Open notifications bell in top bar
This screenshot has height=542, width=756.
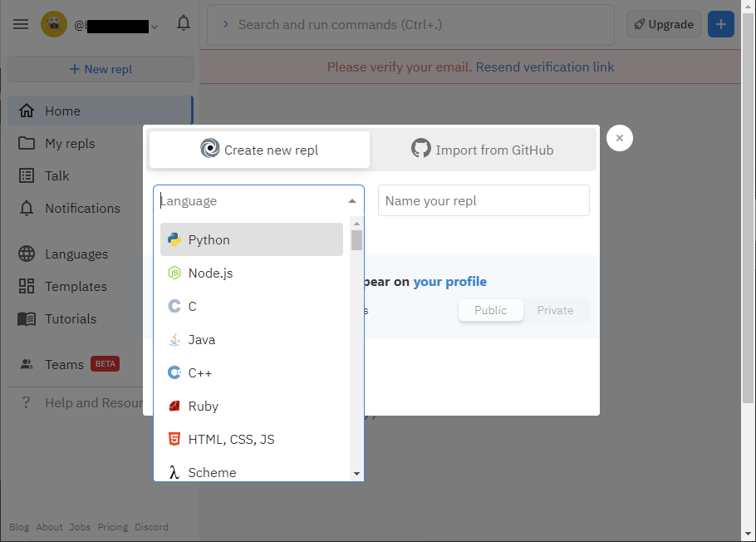tap(184, 23)
